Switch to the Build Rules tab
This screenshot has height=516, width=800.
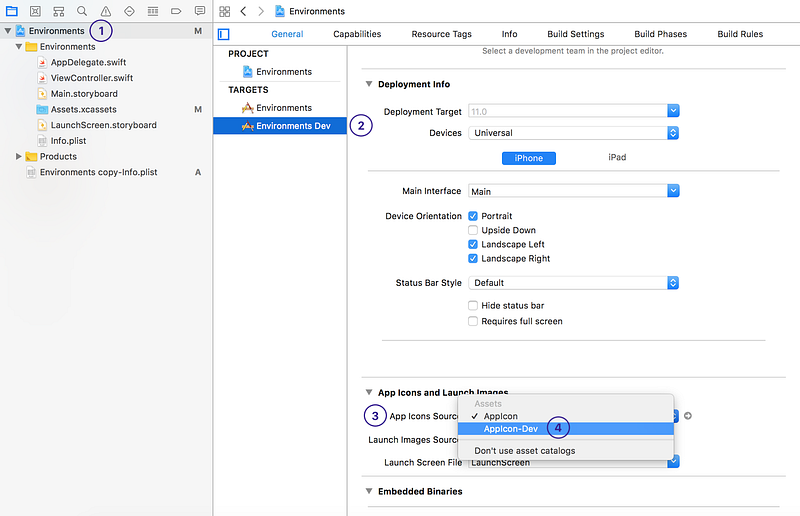tap(740, 34)
